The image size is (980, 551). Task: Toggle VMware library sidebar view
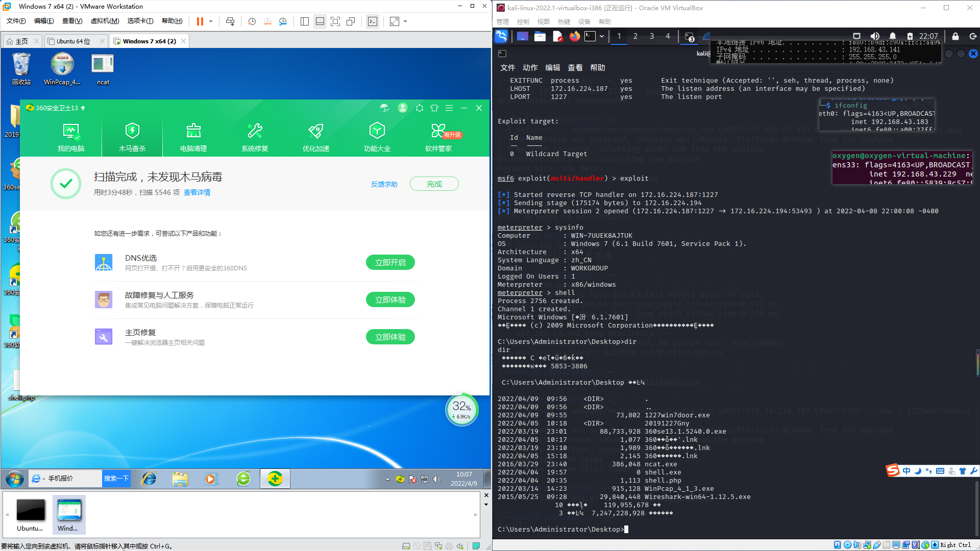point(305,21)
